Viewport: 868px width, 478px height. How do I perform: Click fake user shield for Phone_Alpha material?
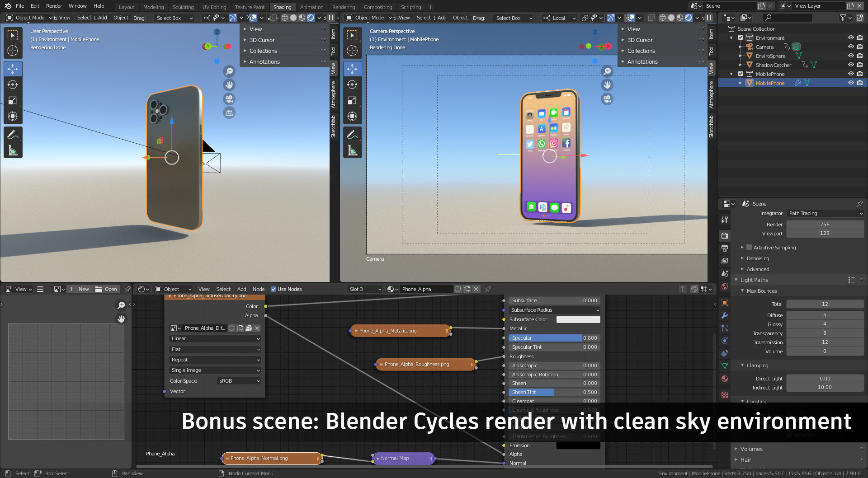(458, 289)
